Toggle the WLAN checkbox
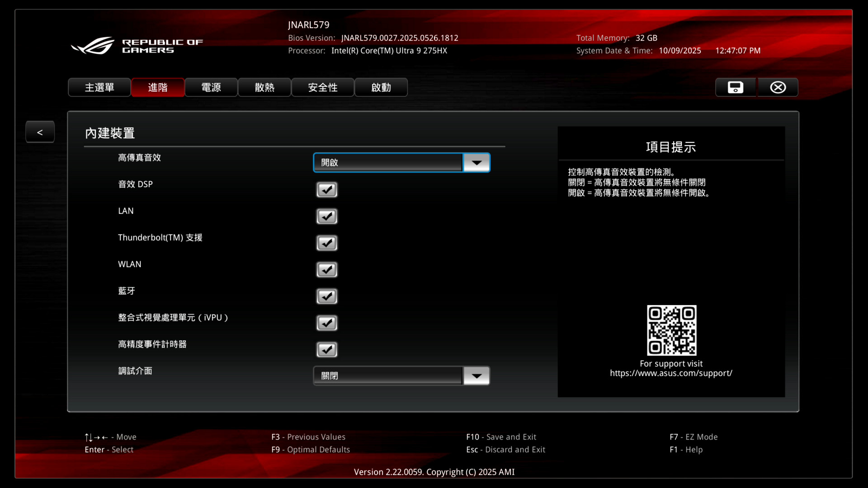Image resolution: width=868 pixels, height=488 pixels. pyautogui.click(x=326, y=270)
